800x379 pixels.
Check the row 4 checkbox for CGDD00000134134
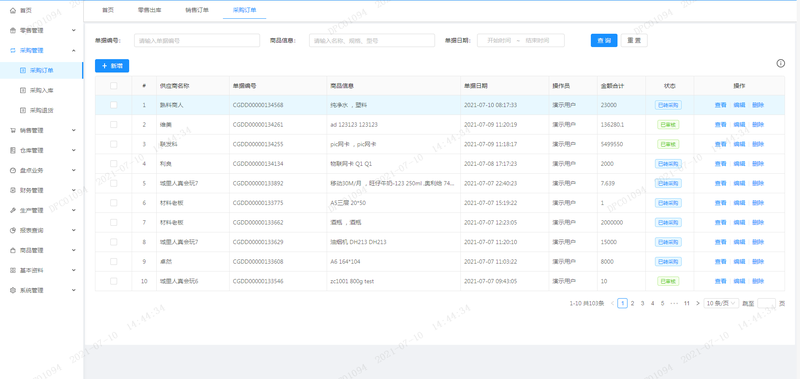tap(113, 164)
